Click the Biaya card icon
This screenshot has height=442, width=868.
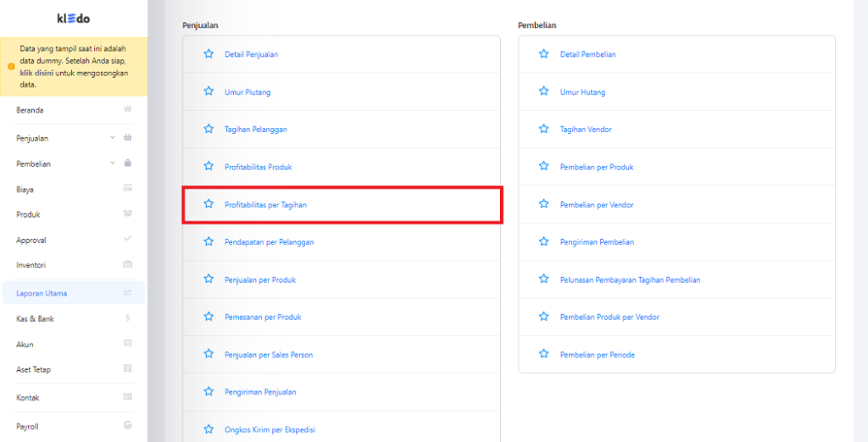127,188
